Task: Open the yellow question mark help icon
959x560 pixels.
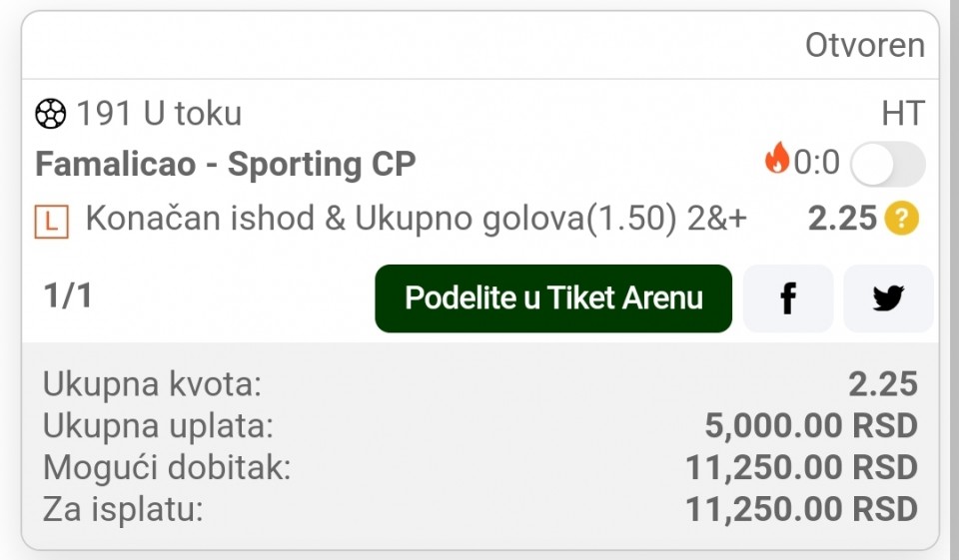Action: pyautogui.click(x=901, y=219)
